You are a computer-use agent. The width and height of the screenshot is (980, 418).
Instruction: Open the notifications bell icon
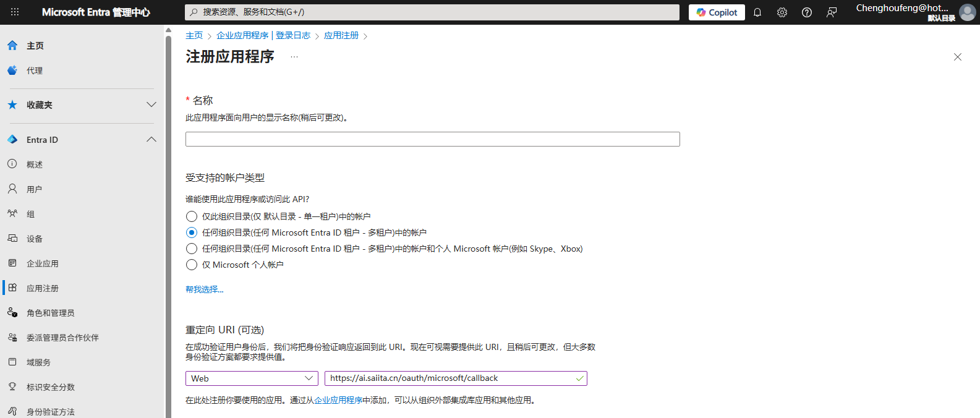[757, 12]
